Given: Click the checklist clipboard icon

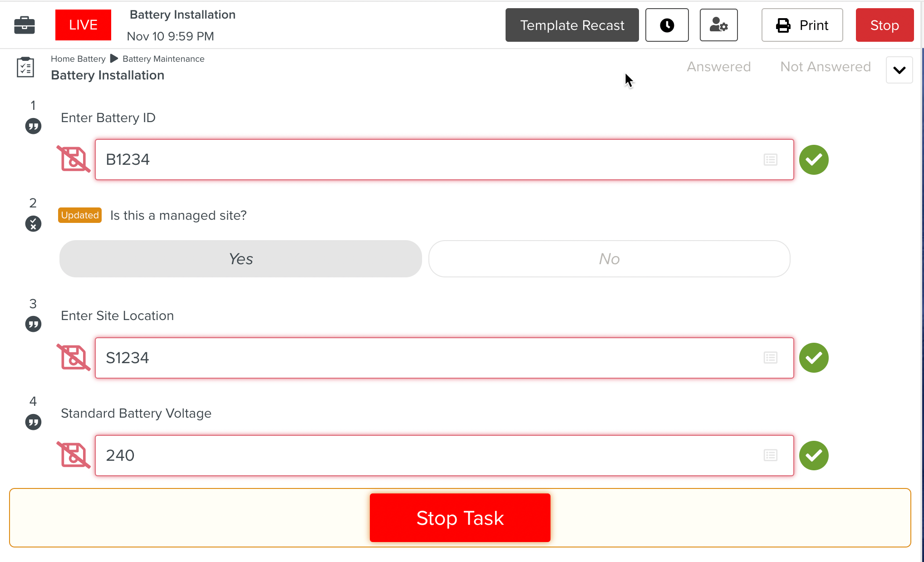Looking at the screenshot, I should point(25,68).
